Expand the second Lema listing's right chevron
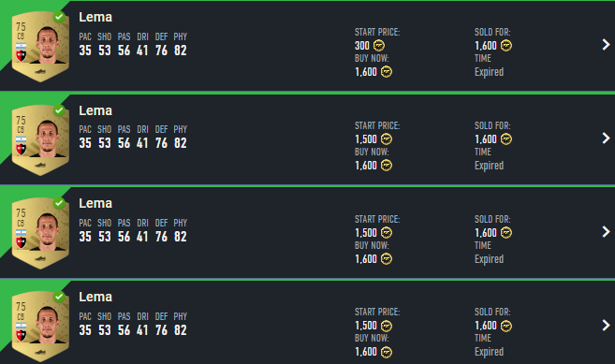The width and height of the screenshot is (615, 364). 606,138
